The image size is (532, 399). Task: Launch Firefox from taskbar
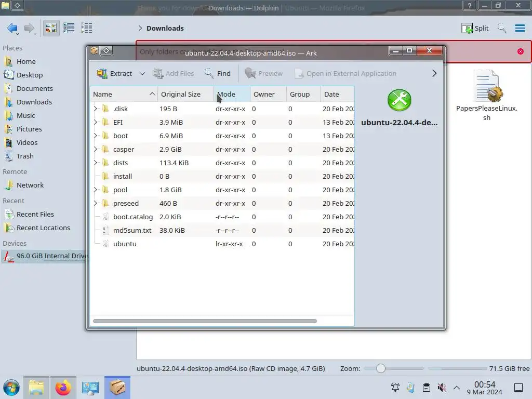(63, 388)
